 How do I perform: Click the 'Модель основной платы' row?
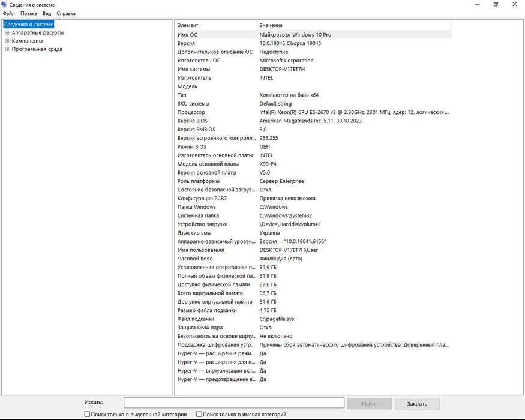[314, 164]
